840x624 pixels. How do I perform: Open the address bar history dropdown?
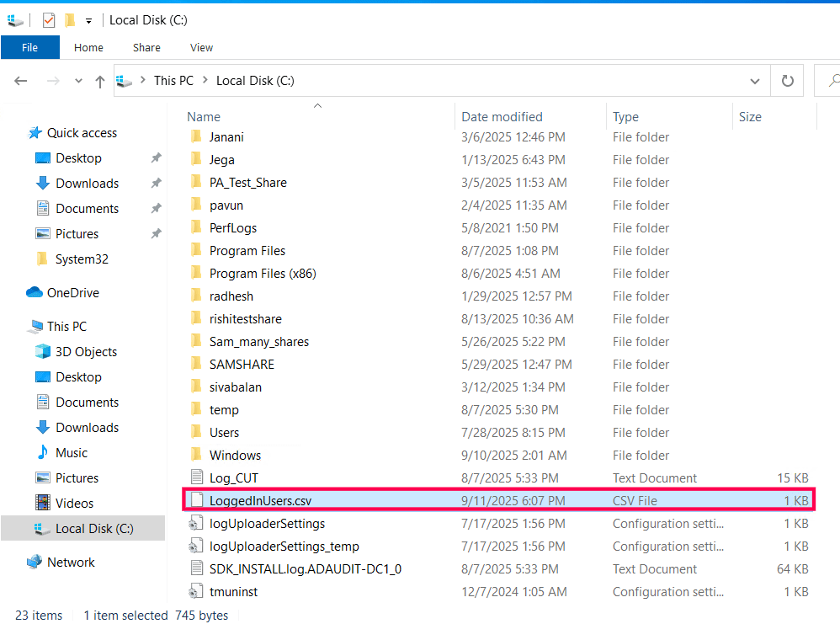[755, 80]
